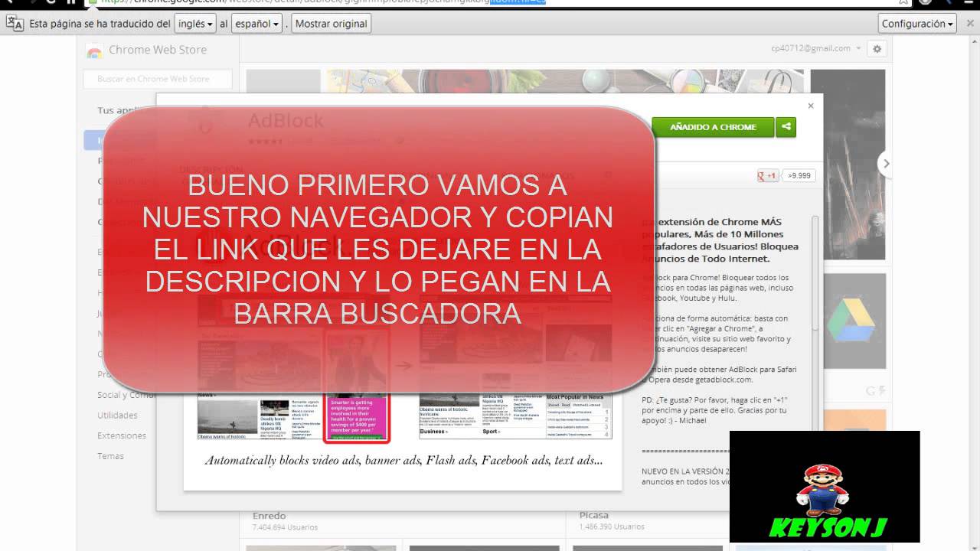Dismiss the translation bar with its X
Screen dimensions: 980x551
[x=969, y=24]
